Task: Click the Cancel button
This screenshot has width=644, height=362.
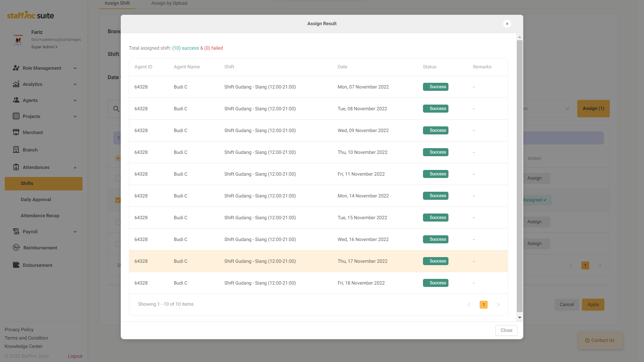Action: click(566, 305)
